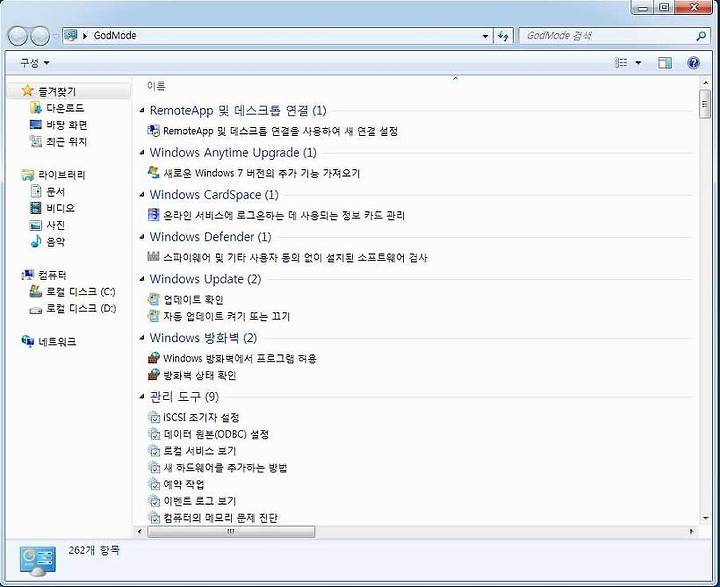This screenshot has height=587, width=720.
Task: Click the 방화벽 상태 확인 item icon
Action: (x=153, y=375)
